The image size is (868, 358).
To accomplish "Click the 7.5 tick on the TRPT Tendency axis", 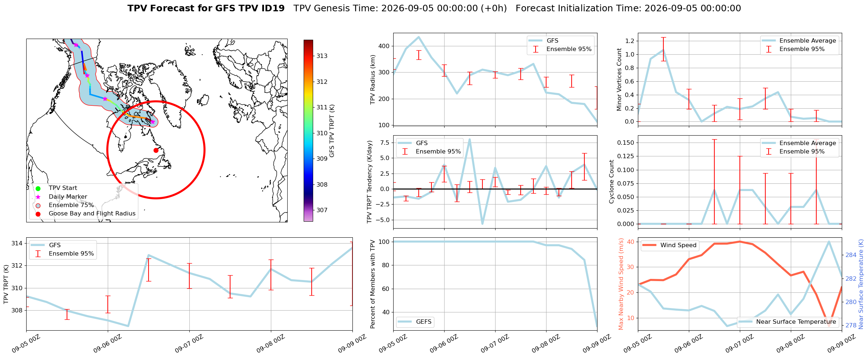I will 385,143.
